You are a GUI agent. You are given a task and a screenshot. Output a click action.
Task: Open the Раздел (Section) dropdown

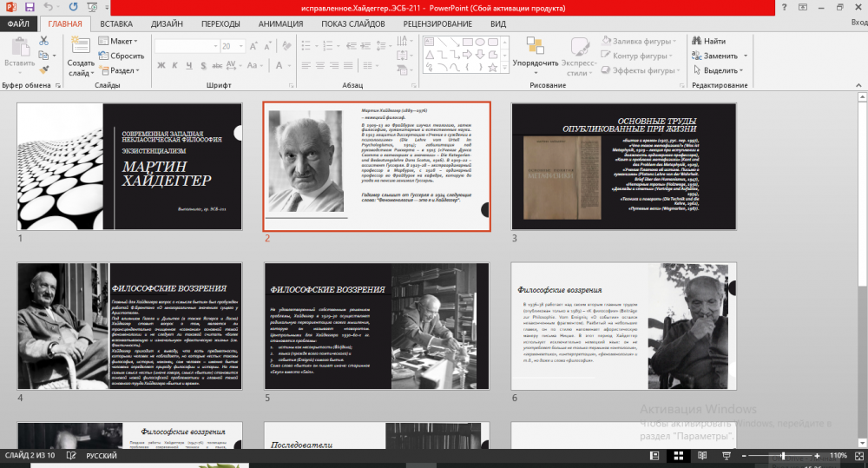pos(120,70)
